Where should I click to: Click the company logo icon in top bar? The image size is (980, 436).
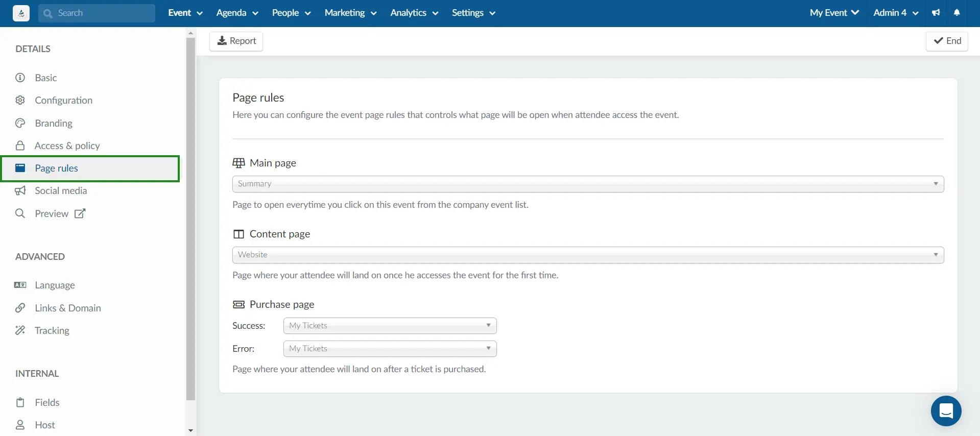click(x=21, y=13)
